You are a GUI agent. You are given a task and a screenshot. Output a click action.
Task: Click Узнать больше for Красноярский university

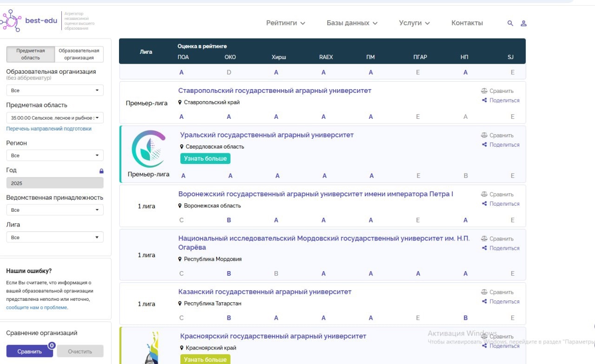pyautogui.click(x=205, y=359)
